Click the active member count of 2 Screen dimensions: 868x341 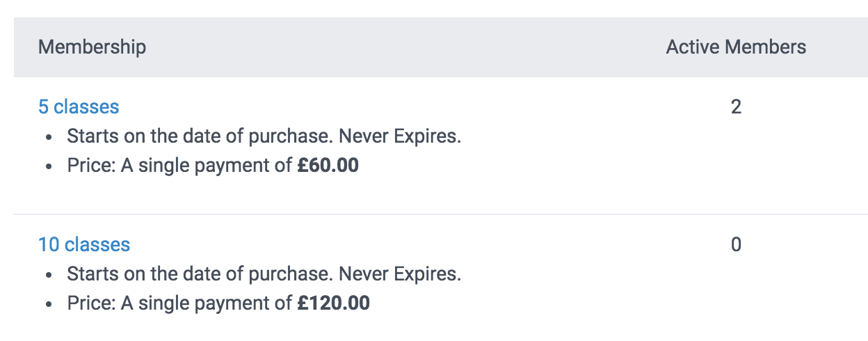(736, 106)
